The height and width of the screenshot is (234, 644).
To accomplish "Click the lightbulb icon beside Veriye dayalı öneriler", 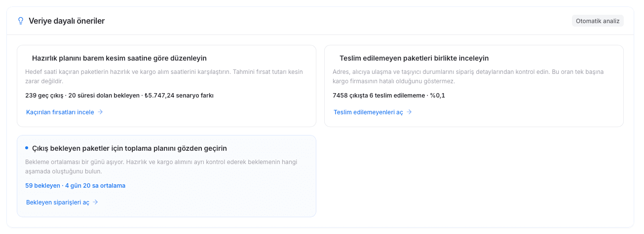I will (21, 21).
